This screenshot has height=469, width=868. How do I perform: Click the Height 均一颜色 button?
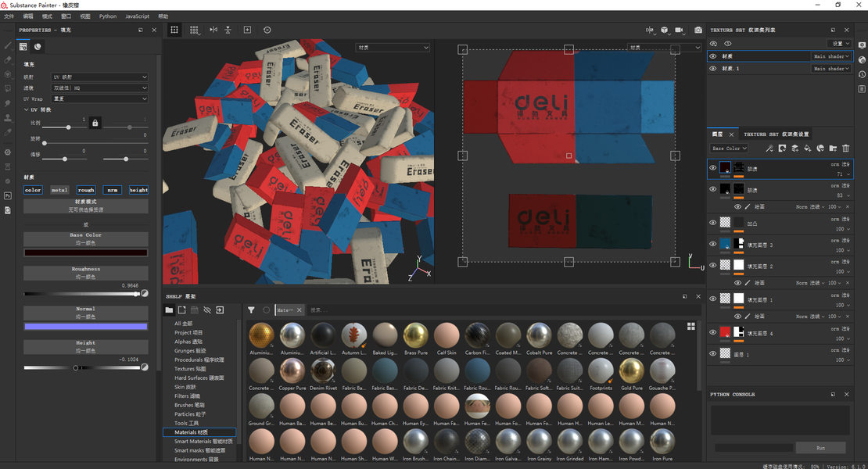(86, 347)
